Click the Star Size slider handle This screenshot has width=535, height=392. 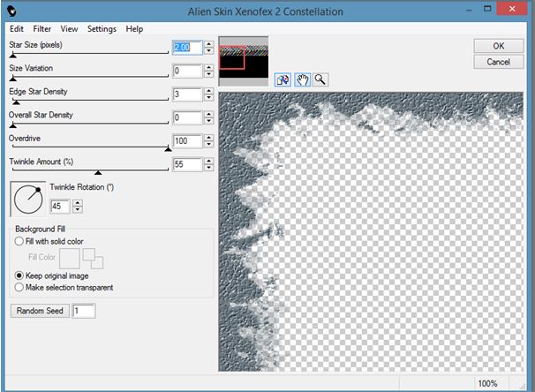(13, 56)
